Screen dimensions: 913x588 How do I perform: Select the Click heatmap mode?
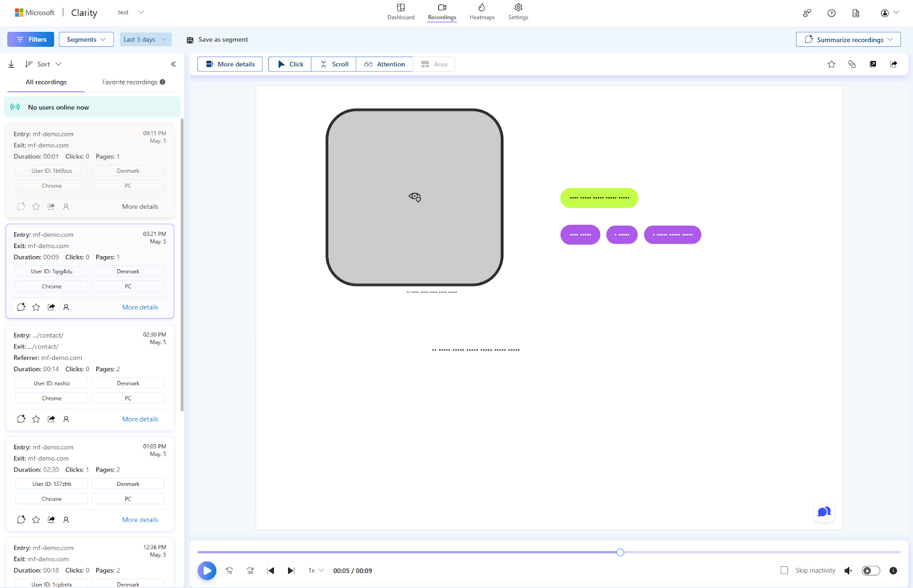[x=290, y=64]
